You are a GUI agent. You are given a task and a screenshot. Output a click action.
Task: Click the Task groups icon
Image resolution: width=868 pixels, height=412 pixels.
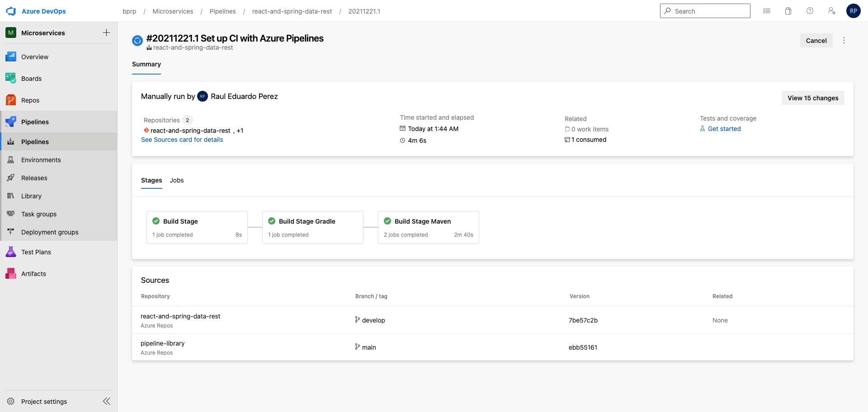click(x=11, y=214)
